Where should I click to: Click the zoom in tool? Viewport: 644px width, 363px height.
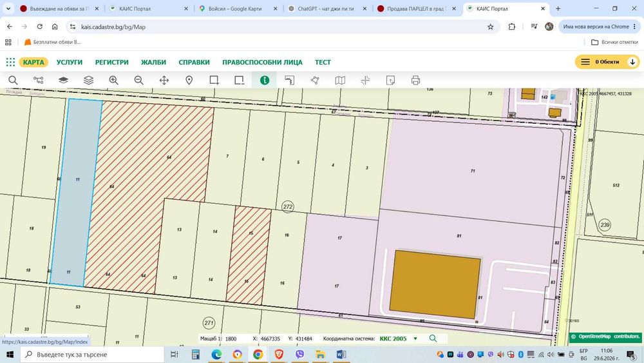[x=114, y=80]
